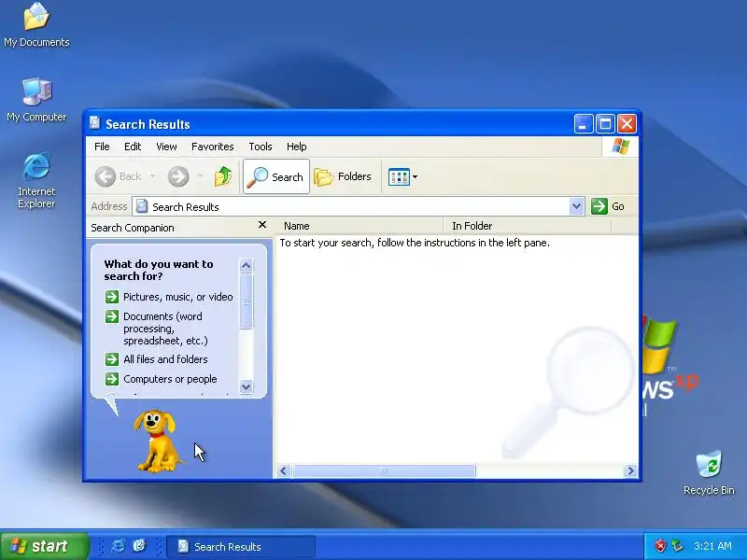Click the Search Companion scroll up arrow

tap(246, 265)
